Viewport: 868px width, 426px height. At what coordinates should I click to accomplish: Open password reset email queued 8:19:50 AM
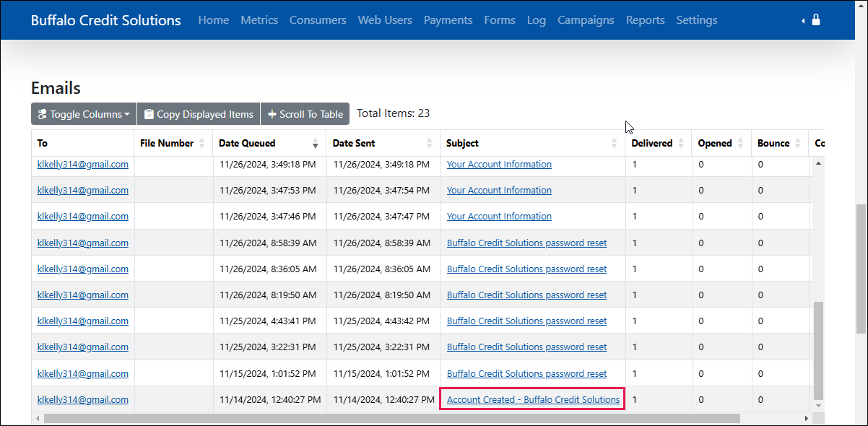pyautogui.click(x=526, y=295)
